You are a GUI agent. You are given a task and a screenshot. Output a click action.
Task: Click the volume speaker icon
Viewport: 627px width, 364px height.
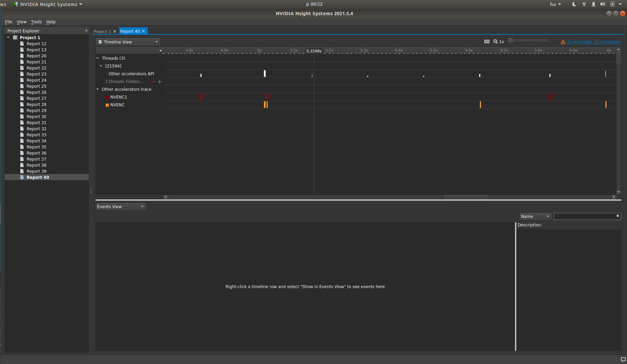(603, 4)
